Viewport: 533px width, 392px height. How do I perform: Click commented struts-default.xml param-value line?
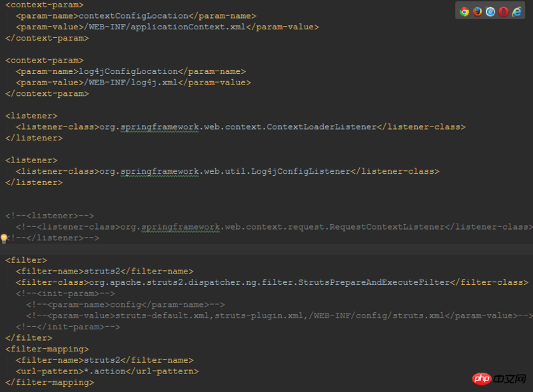pos(279,315)
